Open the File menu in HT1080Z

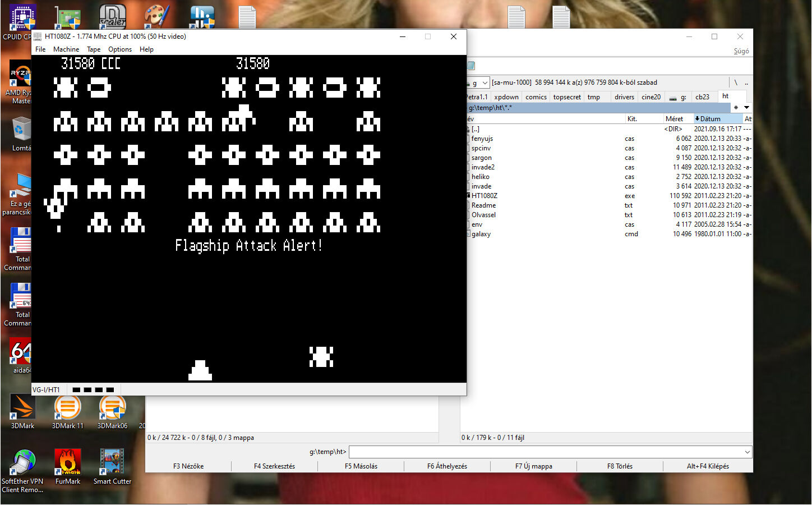[x=40, y=49]
